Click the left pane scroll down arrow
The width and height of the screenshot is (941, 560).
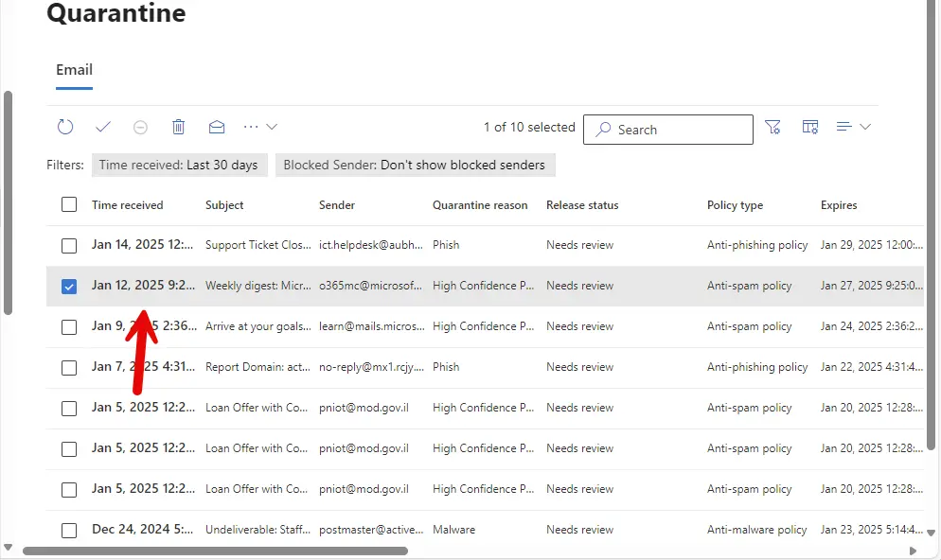click(x=8, y=547)
